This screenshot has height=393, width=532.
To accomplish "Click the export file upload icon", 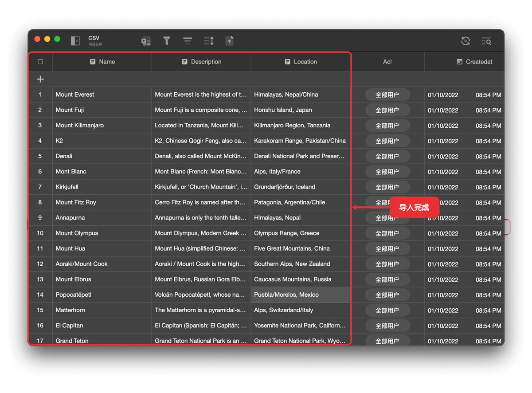I will coord(229,41).
